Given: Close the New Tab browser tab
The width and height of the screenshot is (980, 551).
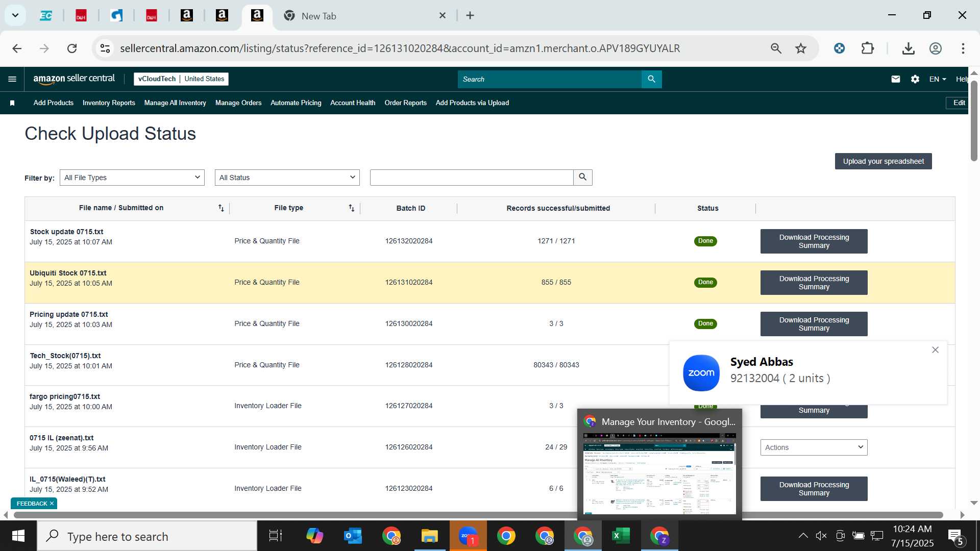Looking at the screenshot, I should tap(443, 16).
